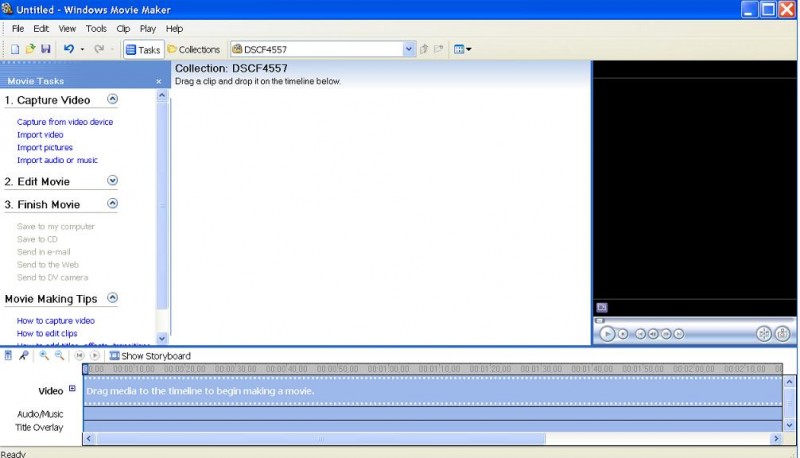
Task: Open the Edit menu
Action: [41, 29]
